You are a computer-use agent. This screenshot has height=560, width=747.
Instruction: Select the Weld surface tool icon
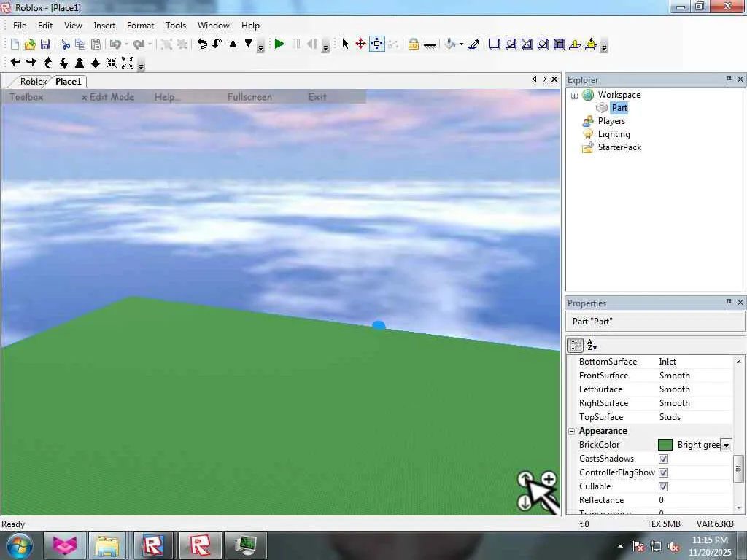[527, 44]
